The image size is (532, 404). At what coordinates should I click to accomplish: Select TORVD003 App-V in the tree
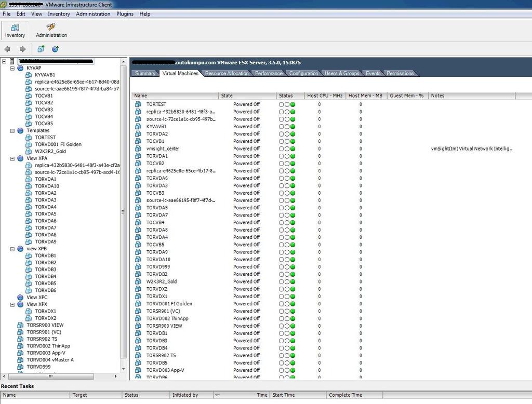pos(46,353)
